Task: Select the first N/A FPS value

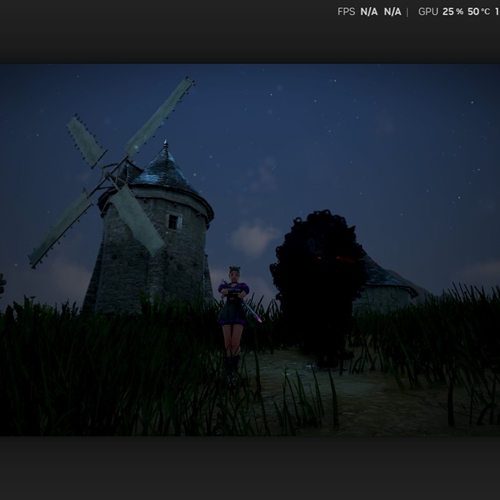Action: (369, 12)
